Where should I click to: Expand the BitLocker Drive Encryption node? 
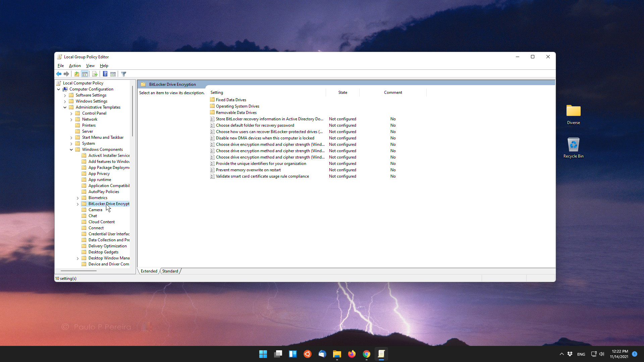point(78,204)
